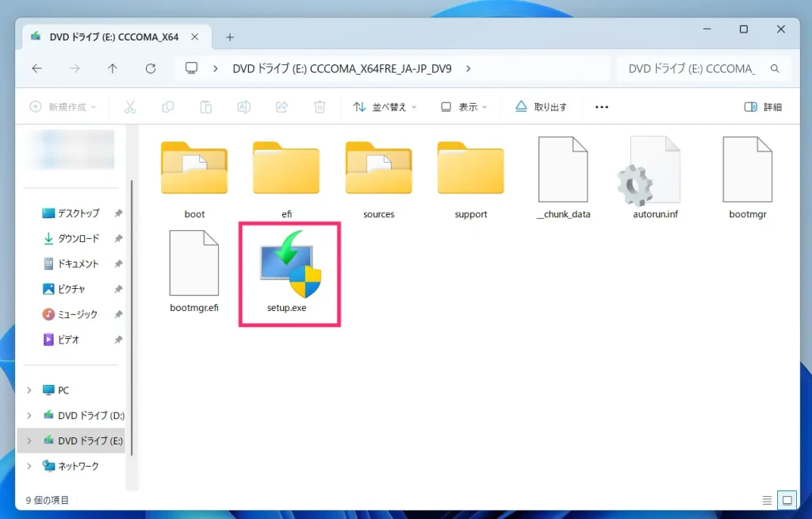Expand DVD ドライブ (E:) tree node

pos(29,440)
